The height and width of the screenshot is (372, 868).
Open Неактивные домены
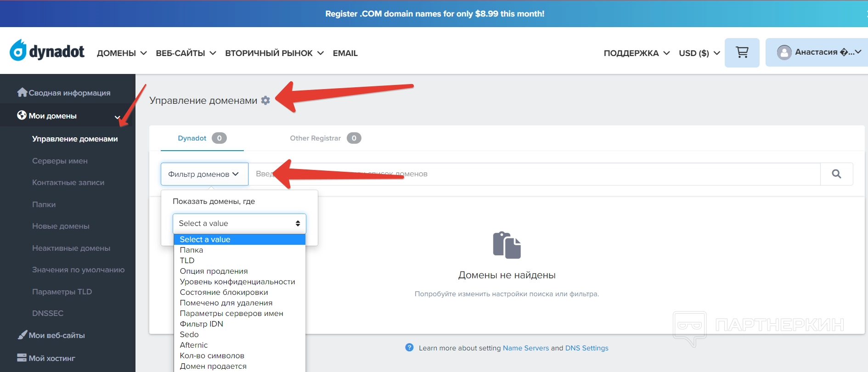pyautogui.click(x=71, y=248)
